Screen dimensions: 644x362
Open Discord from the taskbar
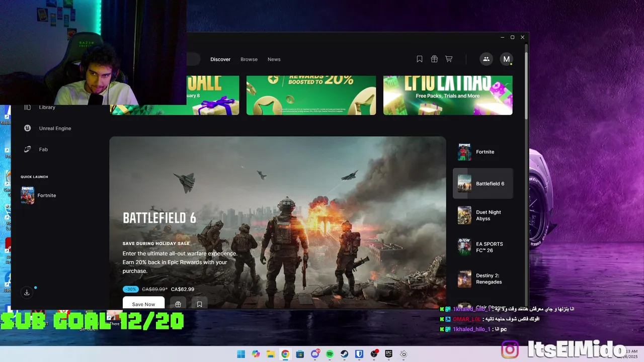point(315,354)
